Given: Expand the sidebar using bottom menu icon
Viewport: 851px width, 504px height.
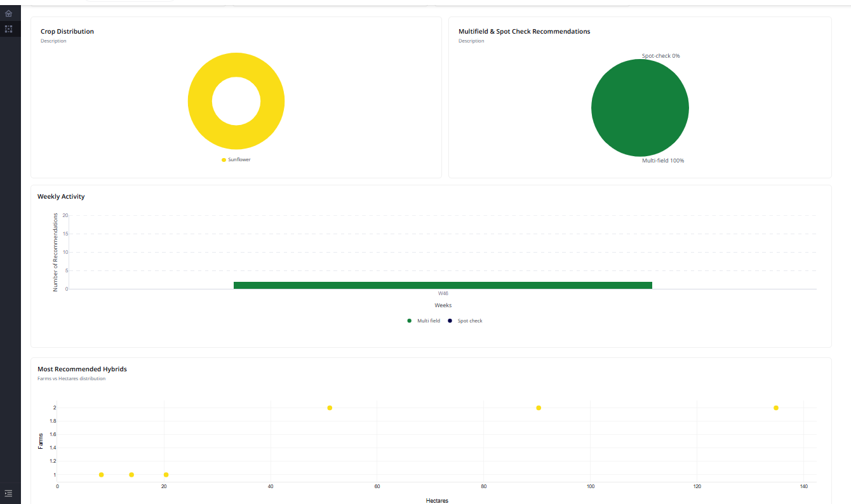Looking at the screenshot, I should coord(8,493).
